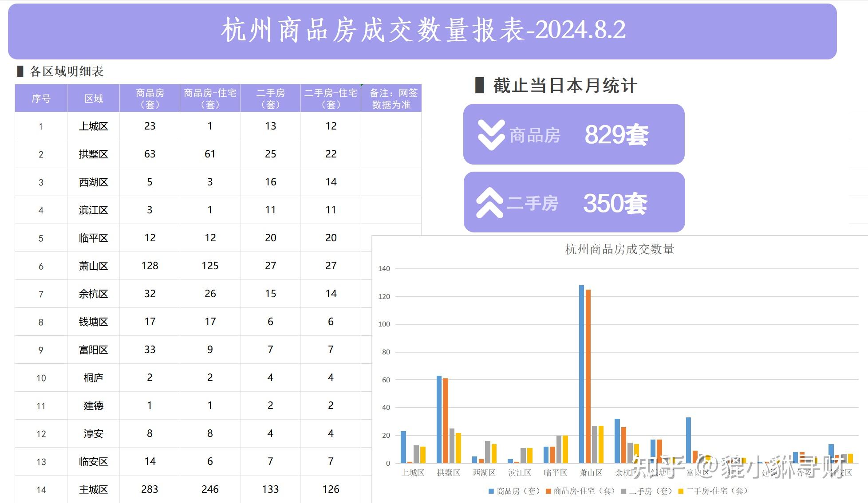Select the 建德 cell
Viewport: 868px width, 503px height.
coord(93,406)
